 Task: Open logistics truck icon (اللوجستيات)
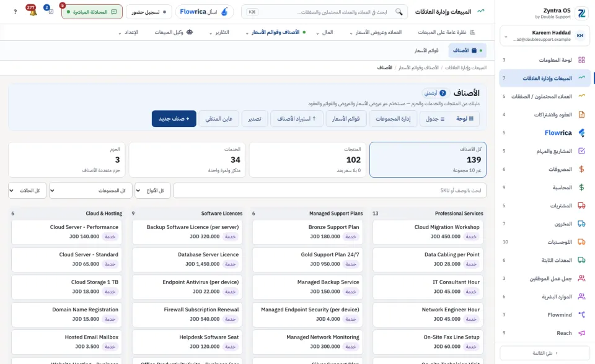point(581,242)
